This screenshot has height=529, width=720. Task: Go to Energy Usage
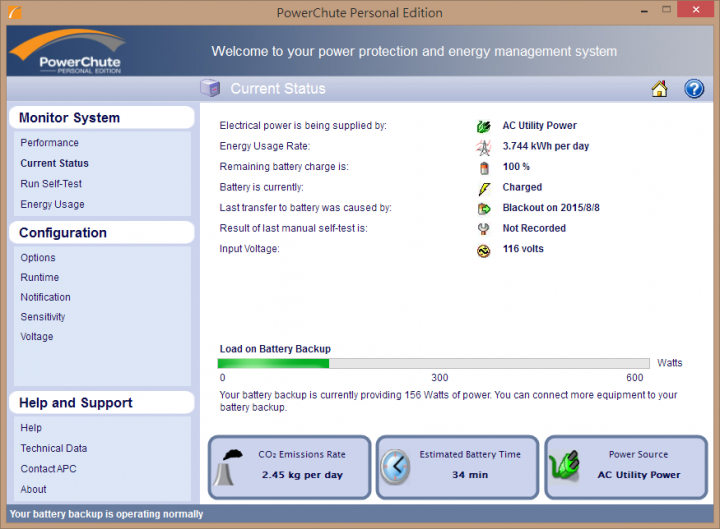(x=52, y=204)
